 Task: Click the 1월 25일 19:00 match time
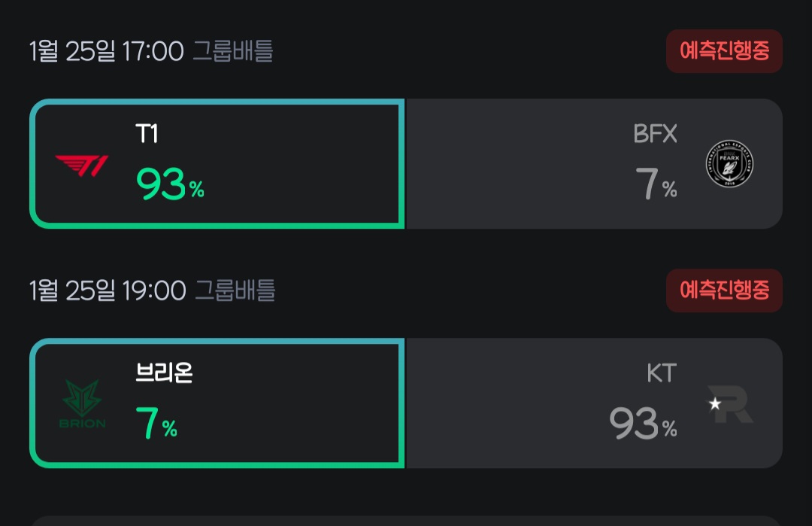108,290
